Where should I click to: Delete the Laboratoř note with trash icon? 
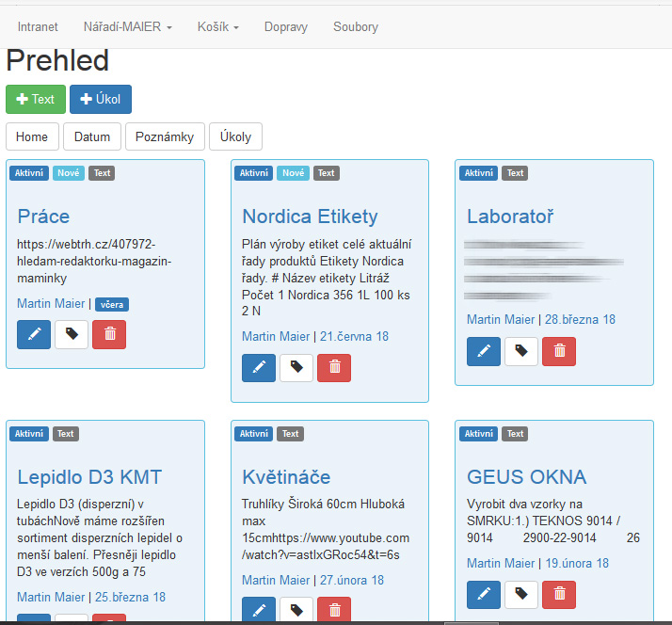(x=559, y=351)
